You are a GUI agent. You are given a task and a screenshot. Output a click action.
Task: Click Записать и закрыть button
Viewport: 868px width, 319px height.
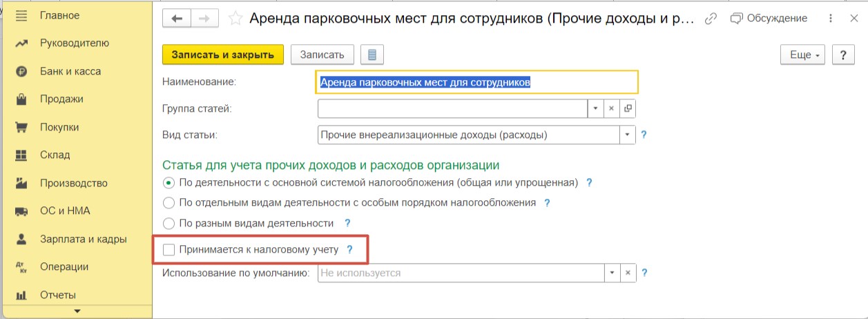[223, 55]
